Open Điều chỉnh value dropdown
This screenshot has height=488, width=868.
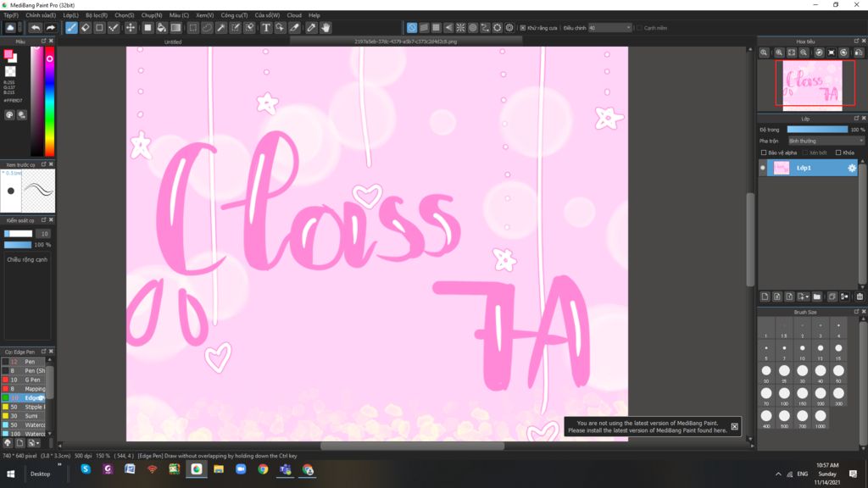click(x=609, y=28)
